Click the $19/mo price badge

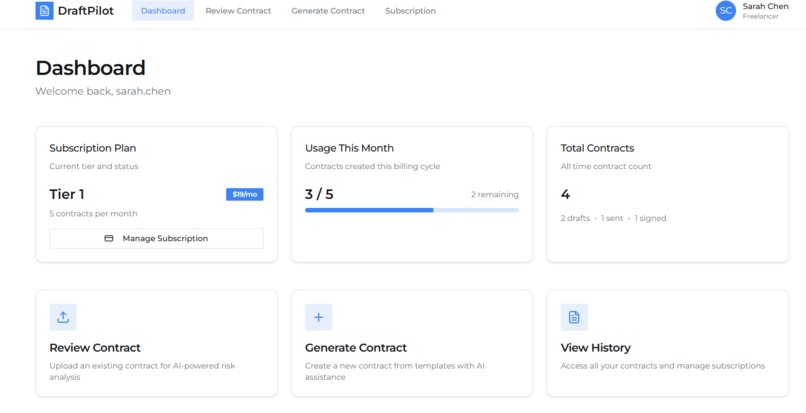point(245,194)
